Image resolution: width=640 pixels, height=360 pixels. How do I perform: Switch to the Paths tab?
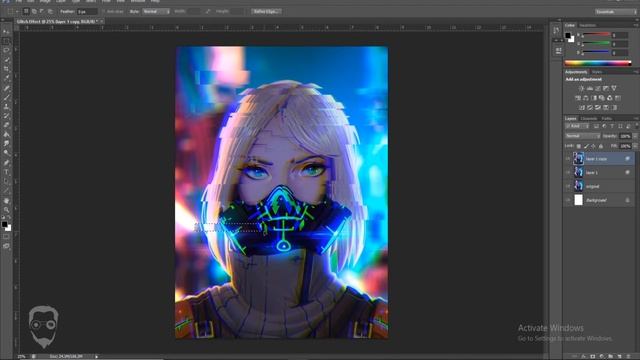coord(607,118)
